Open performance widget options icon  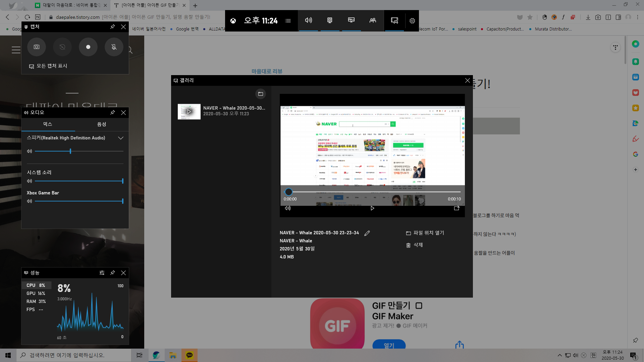(x=102, y=273)
